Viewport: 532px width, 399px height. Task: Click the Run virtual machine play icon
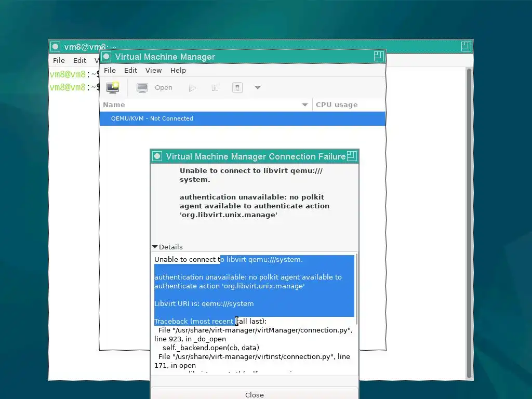point(192,88)
